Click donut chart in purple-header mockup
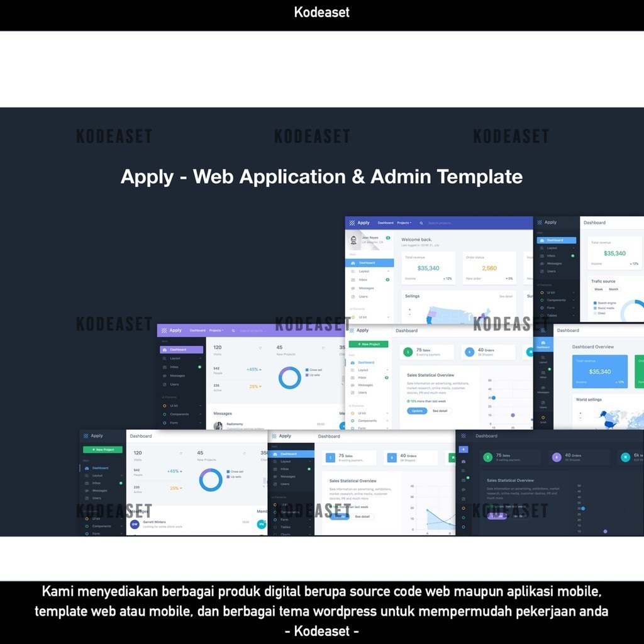This screenshot has height=644, width=644. pos(290,378)
